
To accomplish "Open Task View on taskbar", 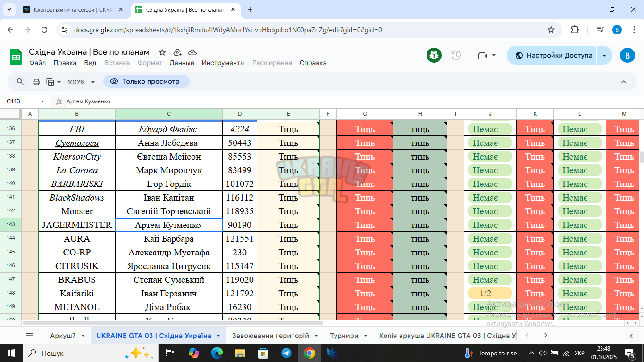I will click(170, 353).
